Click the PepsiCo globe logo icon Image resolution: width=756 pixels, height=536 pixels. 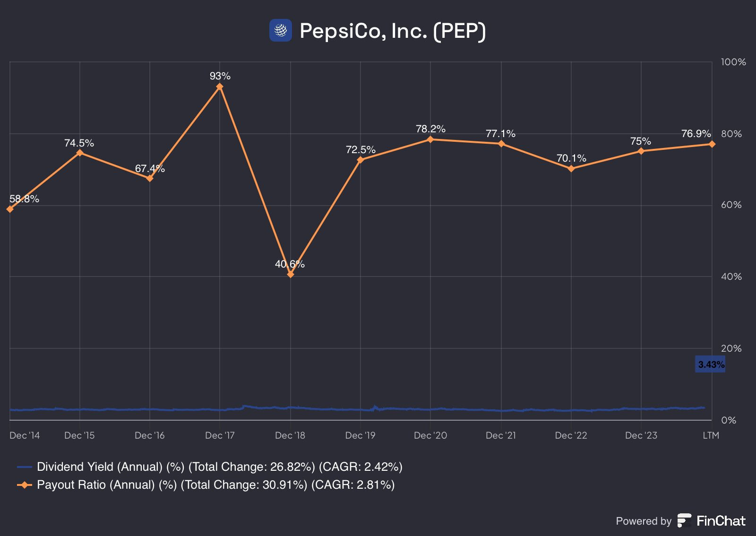281,30
